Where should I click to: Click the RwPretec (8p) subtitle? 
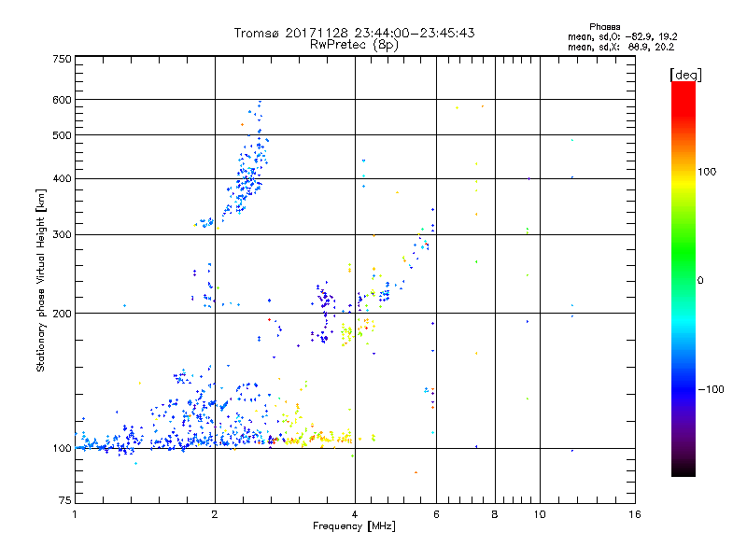354,44
